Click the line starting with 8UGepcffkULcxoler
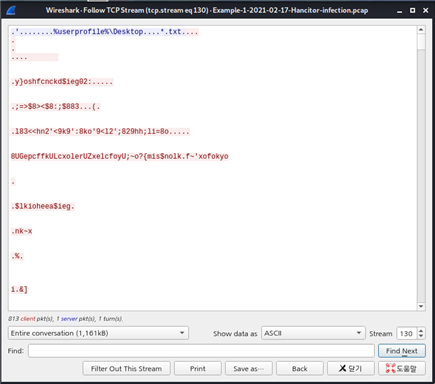Image resolution: width=435 pixels, height=384 pixels. pyautogui.click(x=120, y=156)
